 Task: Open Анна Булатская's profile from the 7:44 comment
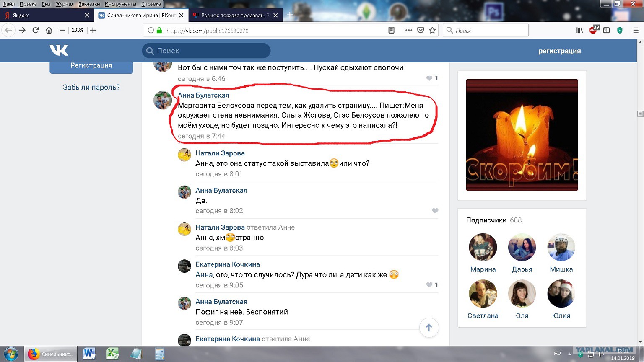click(203, 95)
